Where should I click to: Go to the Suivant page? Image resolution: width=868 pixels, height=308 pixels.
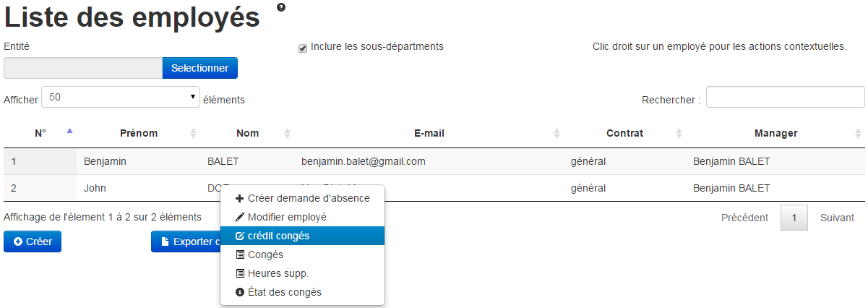[837, 218]
